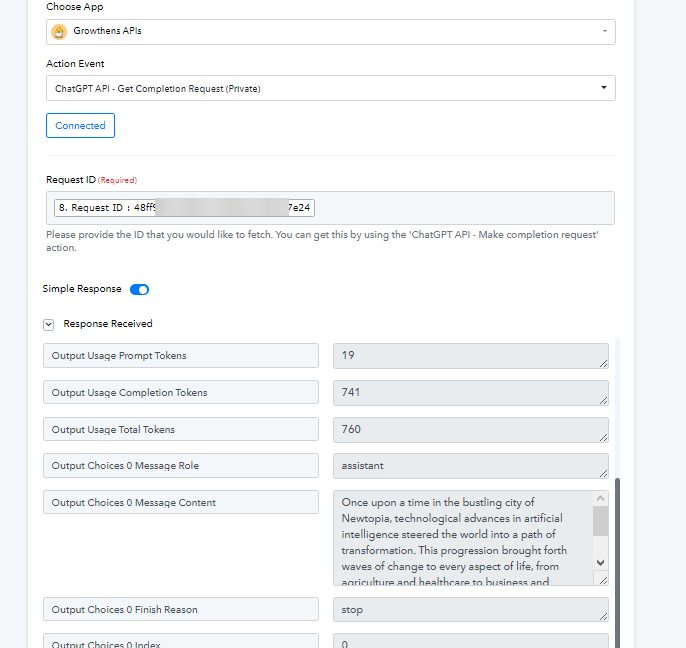Click the Growthens APIs app logo icon
The height and width of the screenshot is (648, 686).
(59, 32)
